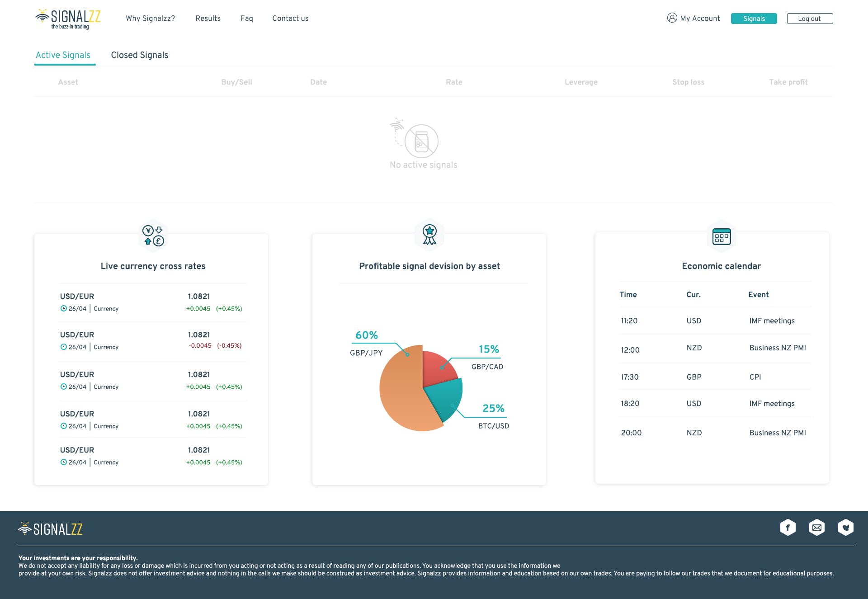Open the Faq navigation link

(x=246, y=19)
